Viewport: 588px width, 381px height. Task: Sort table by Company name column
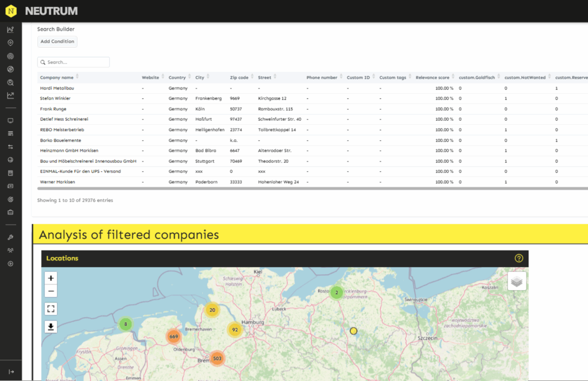[x=57, y=78]
